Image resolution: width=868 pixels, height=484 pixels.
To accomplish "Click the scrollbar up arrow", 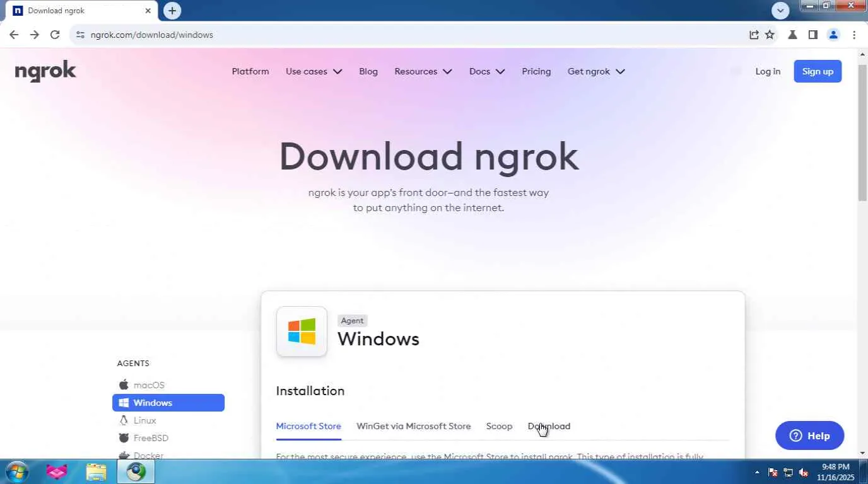I will pyautogui.click(x=862, y=54).
